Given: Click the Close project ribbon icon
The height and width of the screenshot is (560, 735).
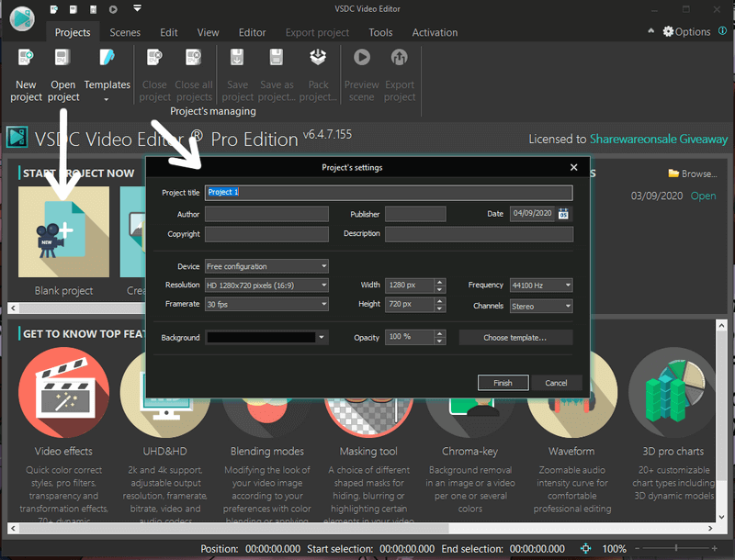Looking at the screenshot, I should click(x=154, y=58).
